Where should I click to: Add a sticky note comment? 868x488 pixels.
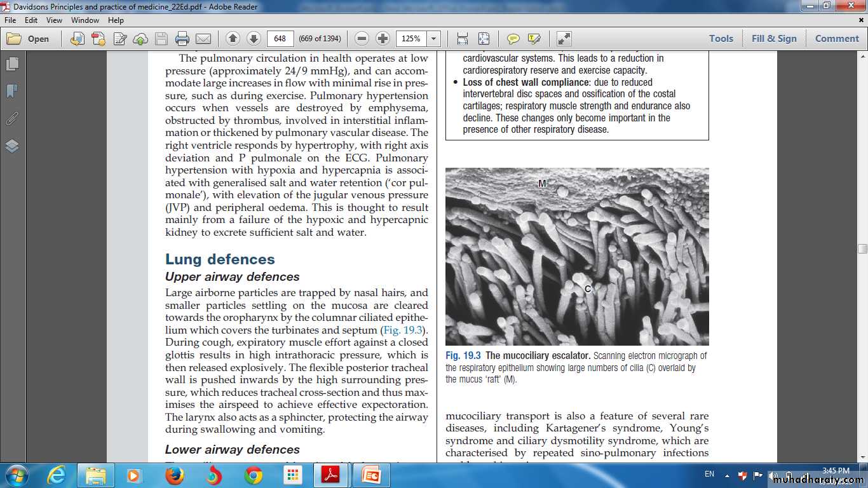click(513, 39)
